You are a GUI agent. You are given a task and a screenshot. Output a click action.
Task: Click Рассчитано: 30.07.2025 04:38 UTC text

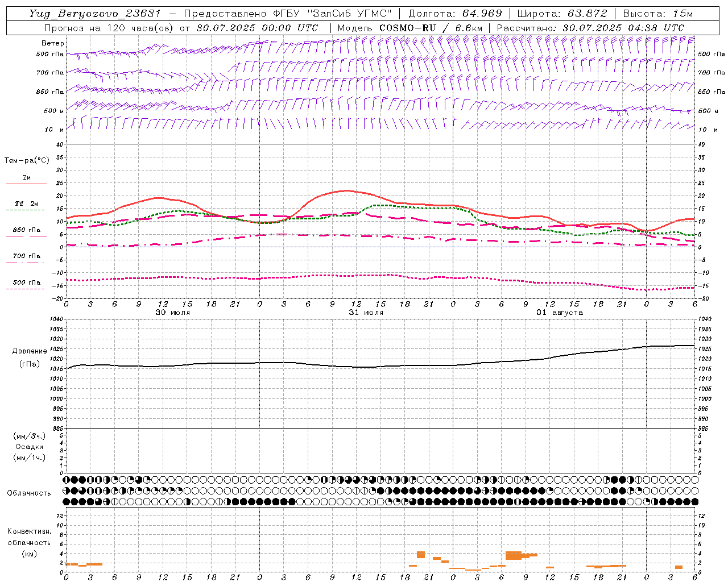click(x=590, y=28)
